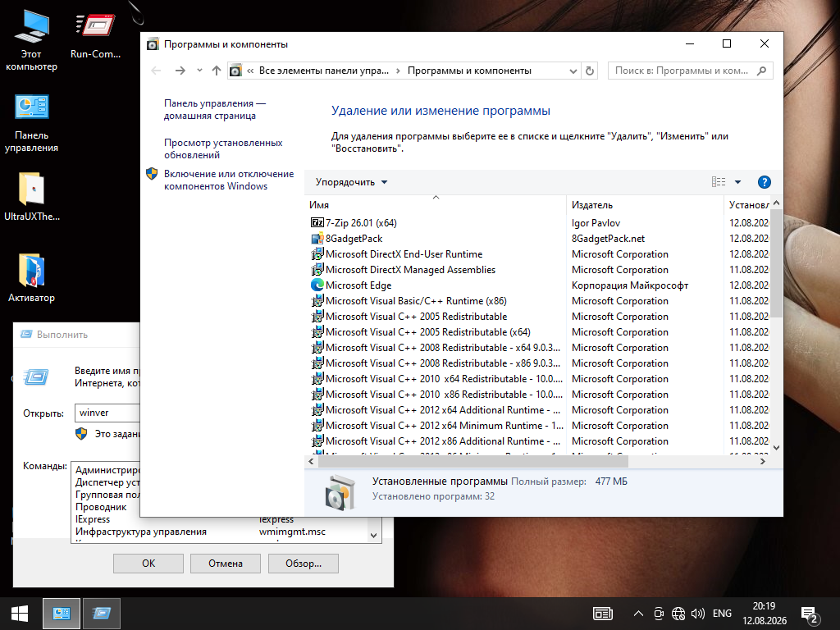Open the Упорядочить dropdown

pos(351,182)
